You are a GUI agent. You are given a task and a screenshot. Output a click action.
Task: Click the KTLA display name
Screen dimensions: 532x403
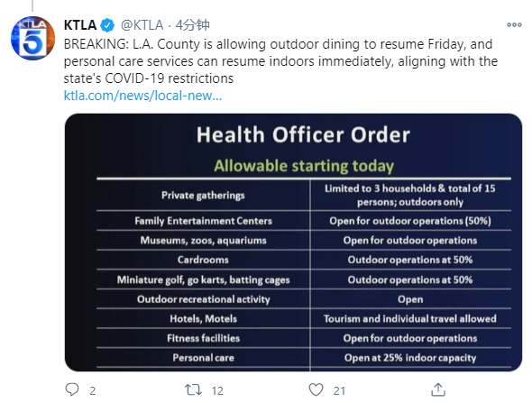[x=80, y=25]
